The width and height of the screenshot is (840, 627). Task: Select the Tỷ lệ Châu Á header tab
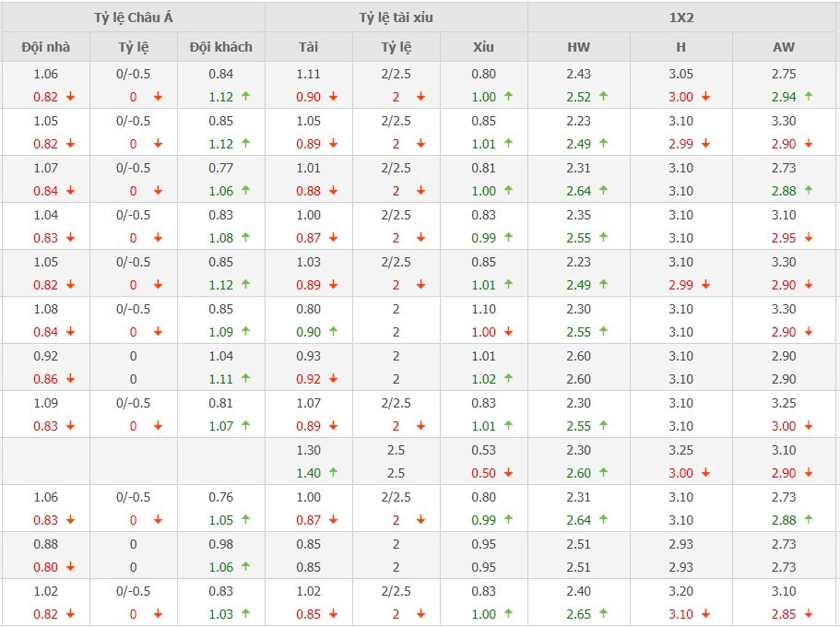[x=133, y=18]
